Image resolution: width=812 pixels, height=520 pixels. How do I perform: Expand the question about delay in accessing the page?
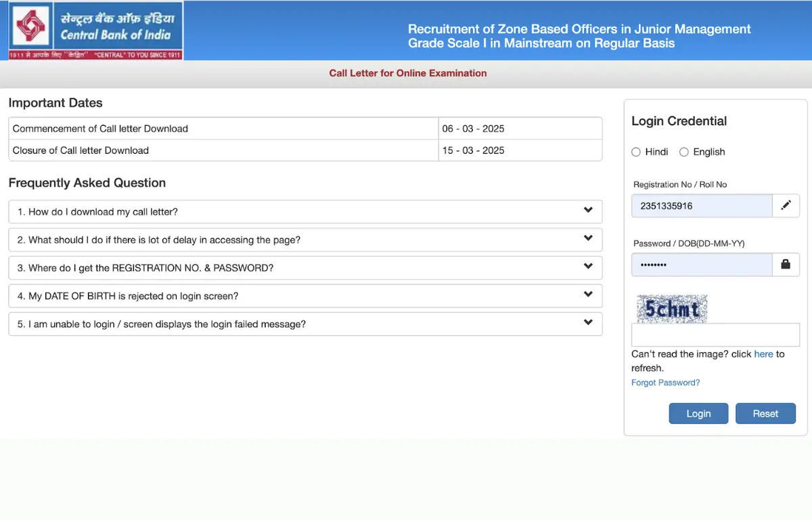[x=305, y=240]
